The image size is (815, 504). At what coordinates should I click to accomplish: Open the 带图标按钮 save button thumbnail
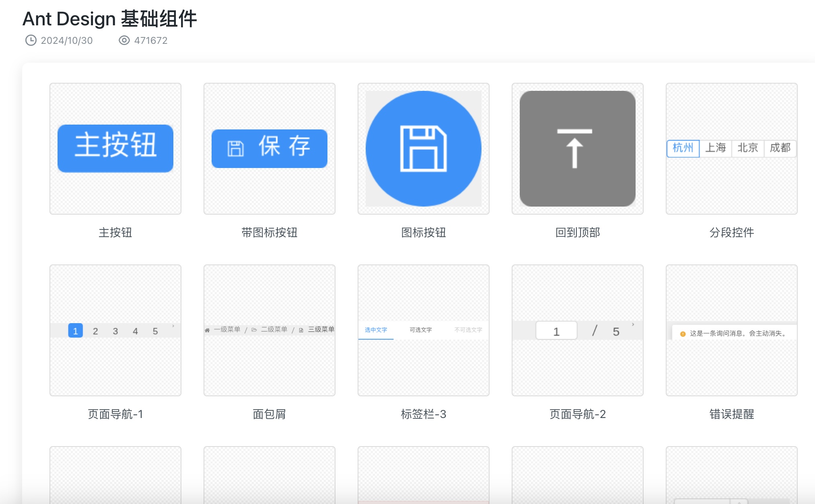click(270, 149)
